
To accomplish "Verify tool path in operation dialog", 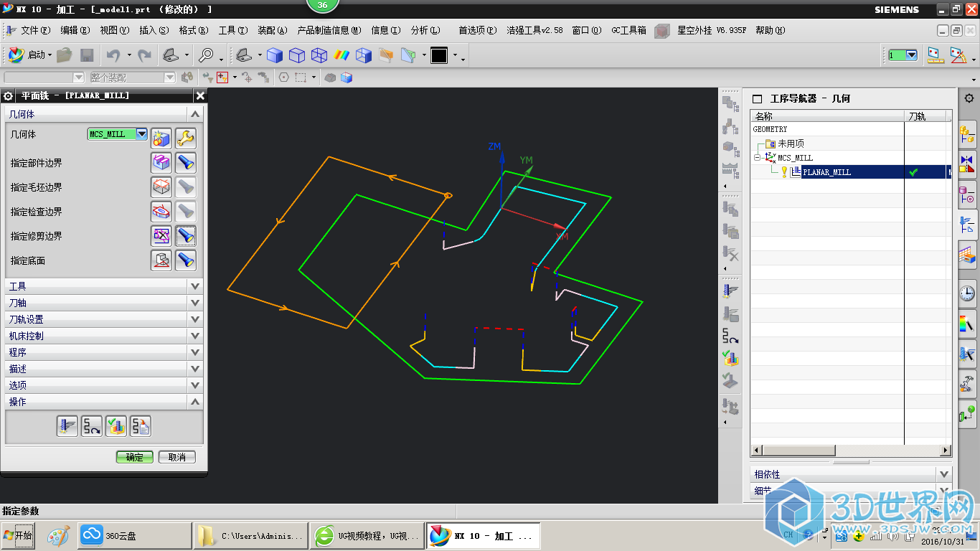I will 116,426.
